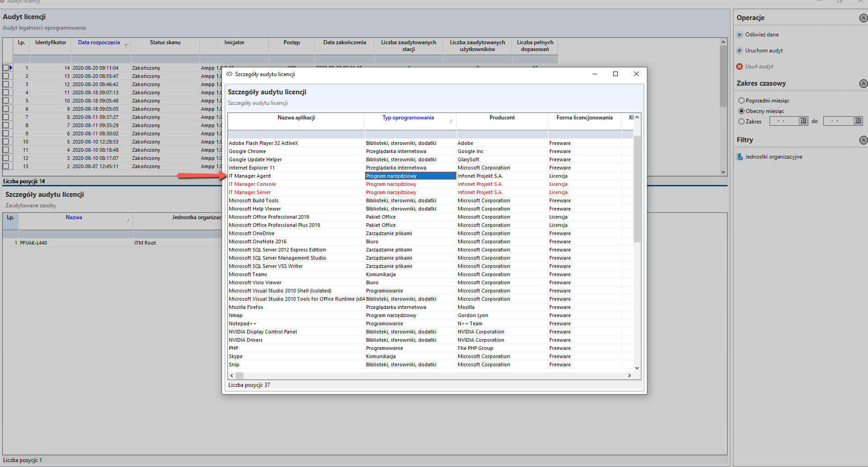Sort the audit list by Data rozpoczęcia column
This screenshot has width=868, height=467.
tap(99, 42)
